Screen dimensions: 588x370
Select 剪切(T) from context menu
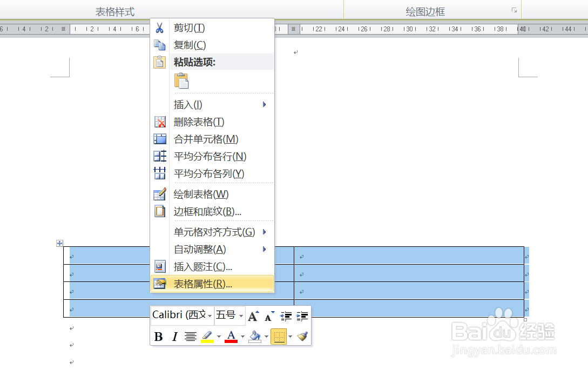(x=212, y=28)
